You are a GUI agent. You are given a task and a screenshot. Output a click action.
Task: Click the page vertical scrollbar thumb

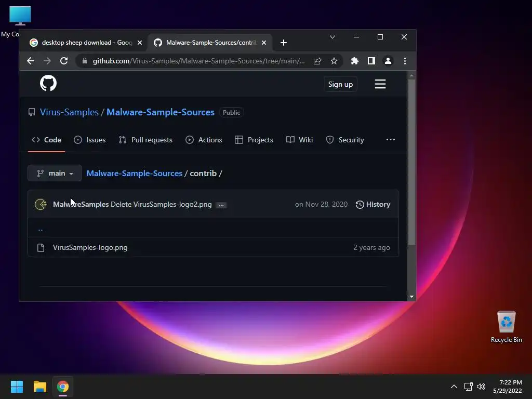[x=411, y=162]
